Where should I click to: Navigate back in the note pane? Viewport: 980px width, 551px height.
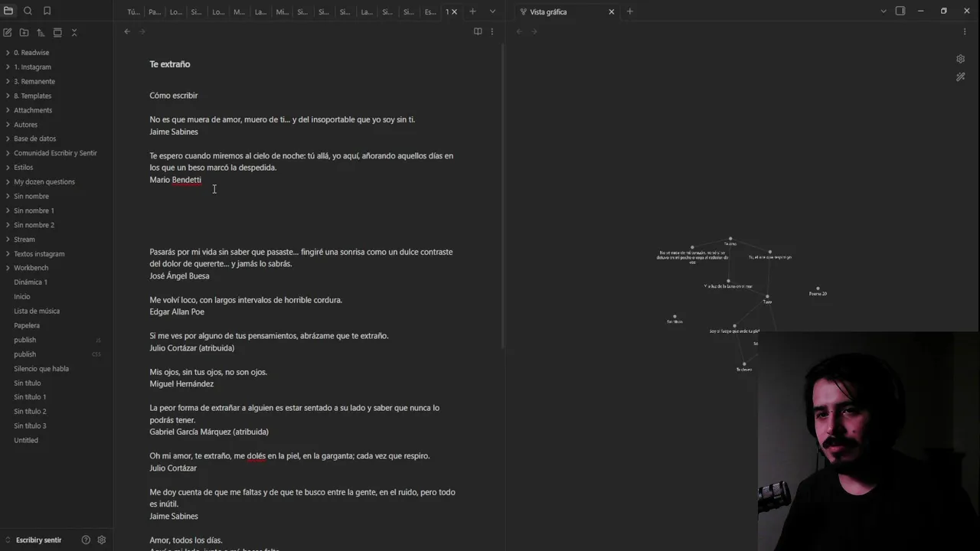(x=127, y=31)
